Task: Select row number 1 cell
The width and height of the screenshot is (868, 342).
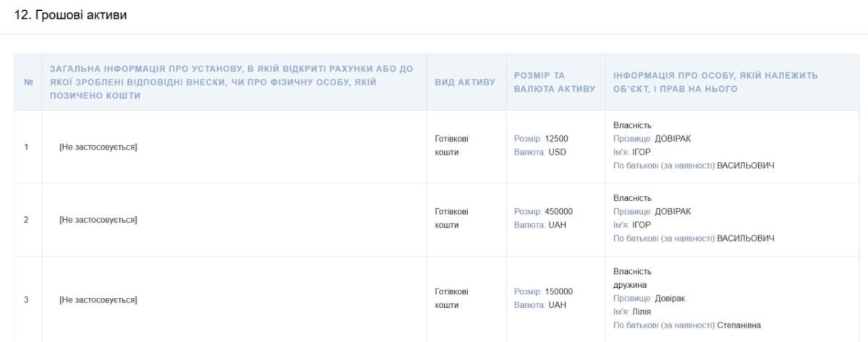Action: click(x=27, y=147)
